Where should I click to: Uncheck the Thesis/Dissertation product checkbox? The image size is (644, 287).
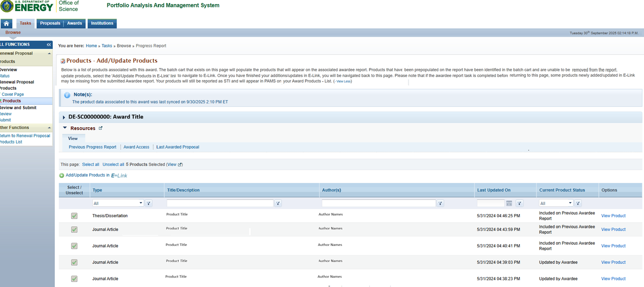coord(74,216)
